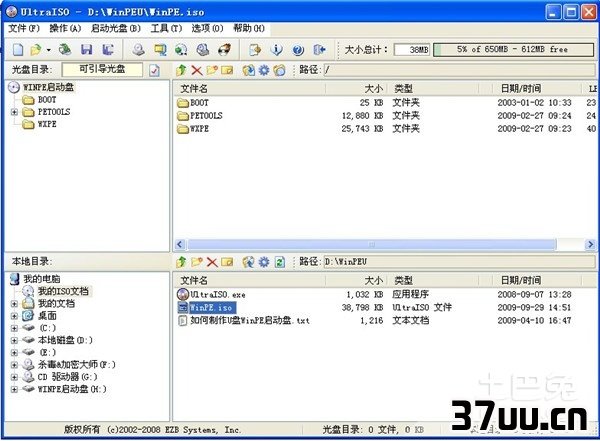Click the red Delete X in image pane
600x441 pixels.
pos(197,70)
